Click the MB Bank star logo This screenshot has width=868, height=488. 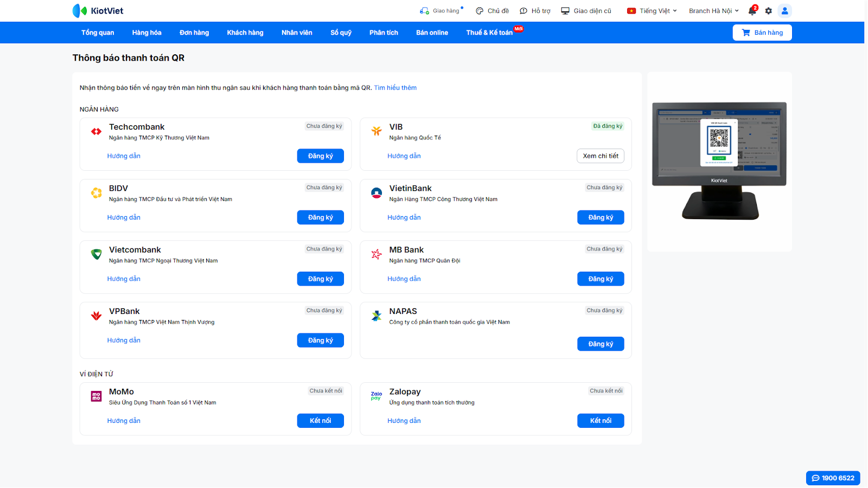pos(376,254)
